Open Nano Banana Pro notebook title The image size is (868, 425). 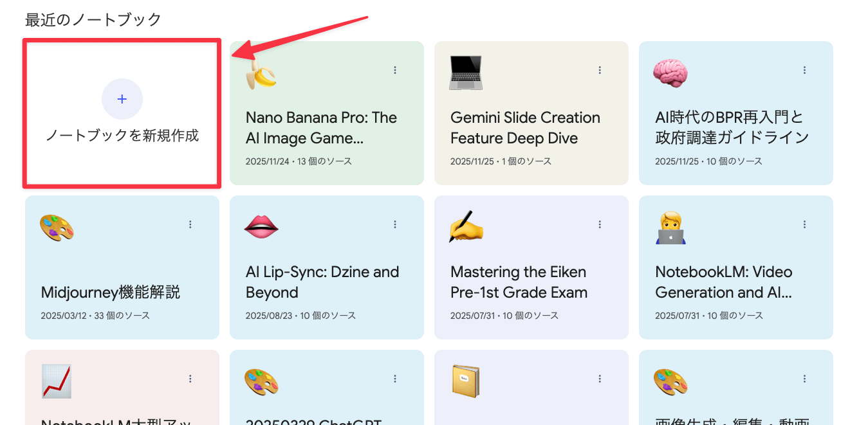point(321,128)
